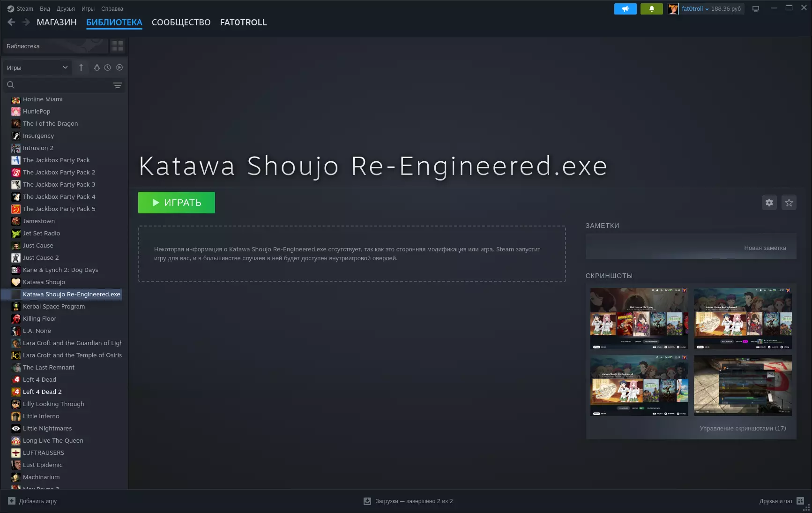The width and height of the screenshot is (812, 513).
Task: Open the Игры menu in menu bar
Action: pyautogui.click(x=88, y=9)
